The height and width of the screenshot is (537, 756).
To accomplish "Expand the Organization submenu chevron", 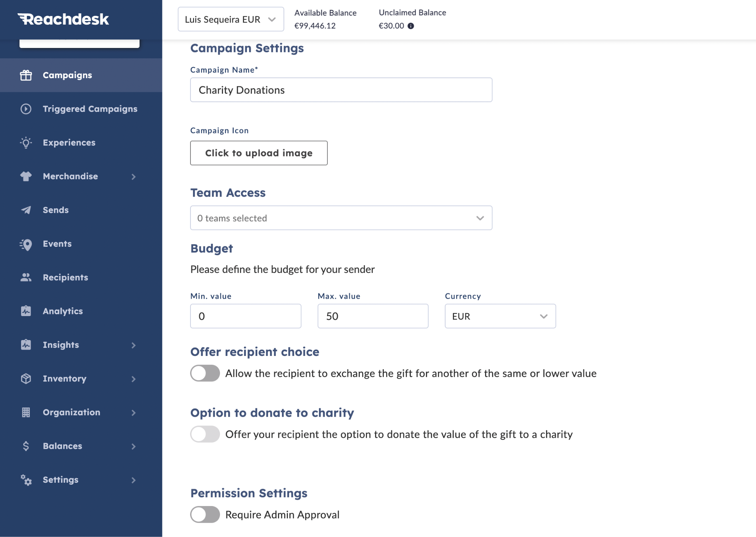I will pos(134,413).
